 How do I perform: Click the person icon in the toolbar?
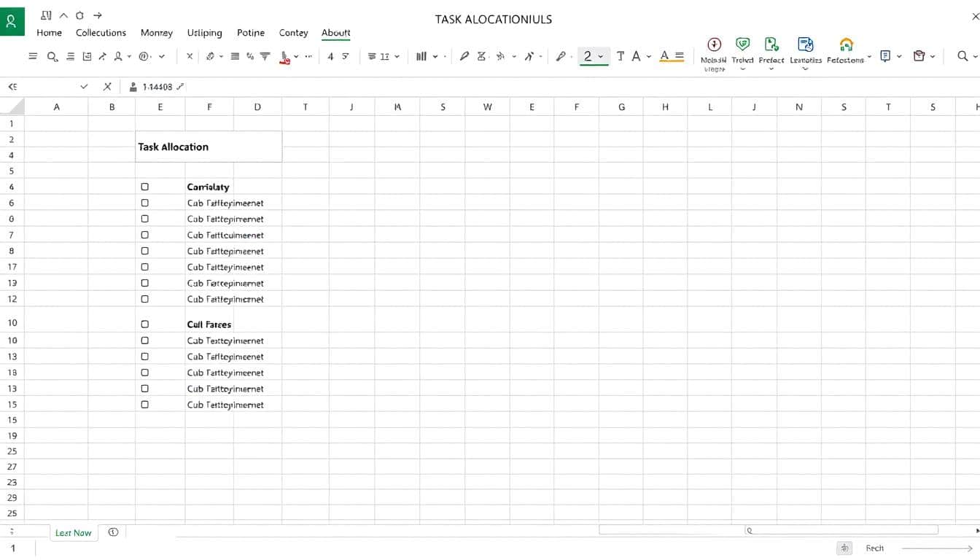coord(117,56)
